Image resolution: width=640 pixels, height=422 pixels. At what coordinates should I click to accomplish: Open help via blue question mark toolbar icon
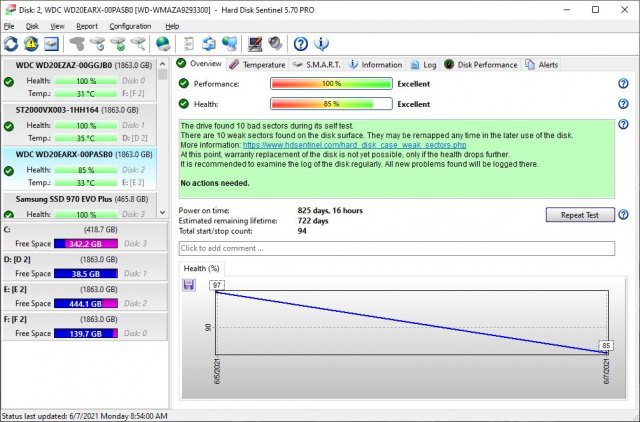[x=300, y=44]
